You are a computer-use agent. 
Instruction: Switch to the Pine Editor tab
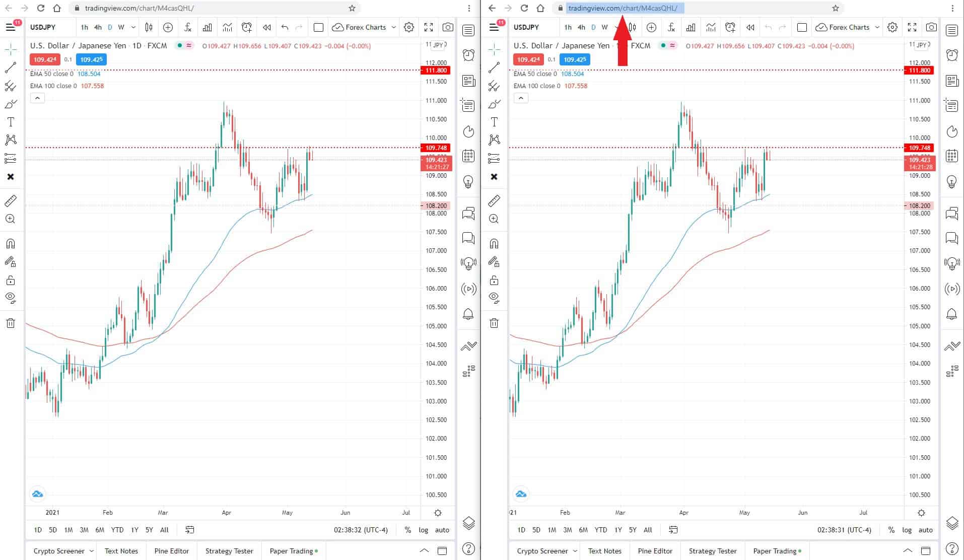pos(171,551)
